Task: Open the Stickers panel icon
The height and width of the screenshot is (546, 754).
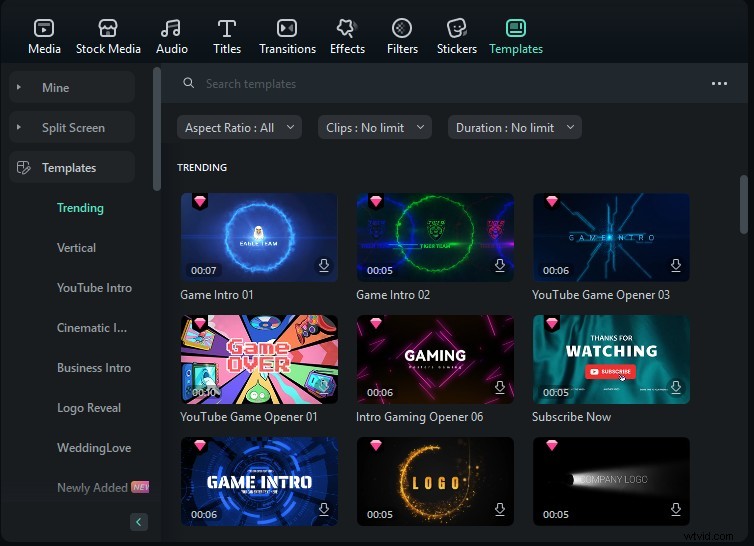Action: (x=457, y=28)
